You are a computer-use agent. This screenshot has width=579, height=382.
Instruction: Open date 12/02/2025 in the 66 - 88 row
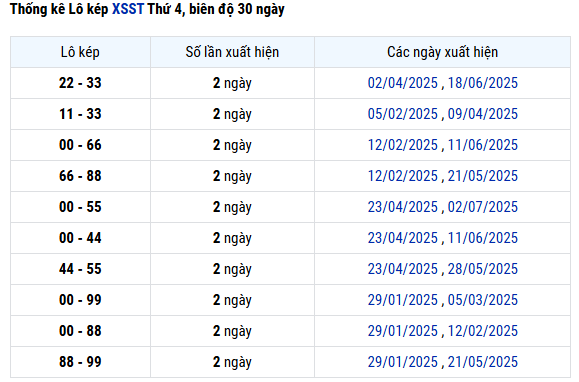point(402,176)
